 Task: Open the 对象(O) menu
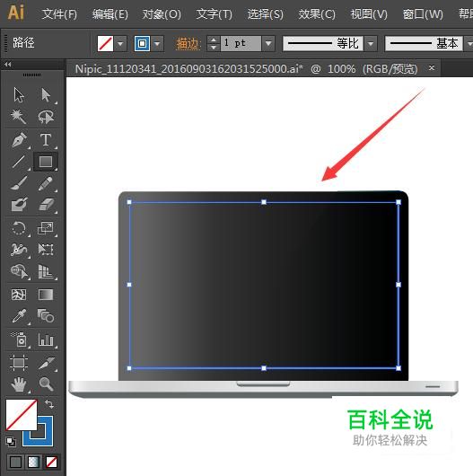point(162,14)
